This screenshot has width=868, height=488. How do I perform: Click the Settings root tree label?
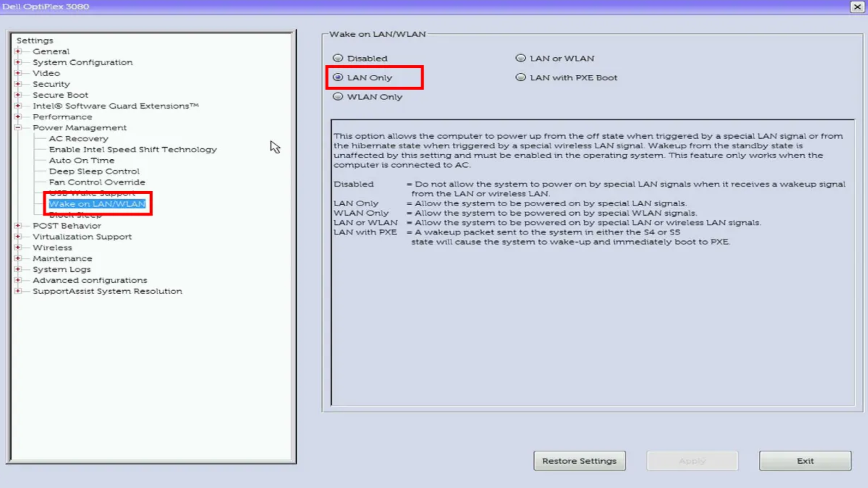point(35,41)
